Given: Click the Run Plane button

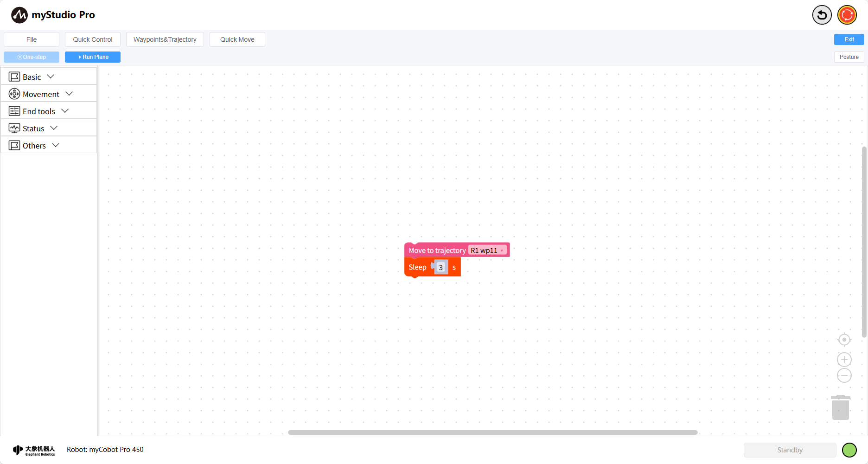Looking at the screenshot, I should point(93,57).
